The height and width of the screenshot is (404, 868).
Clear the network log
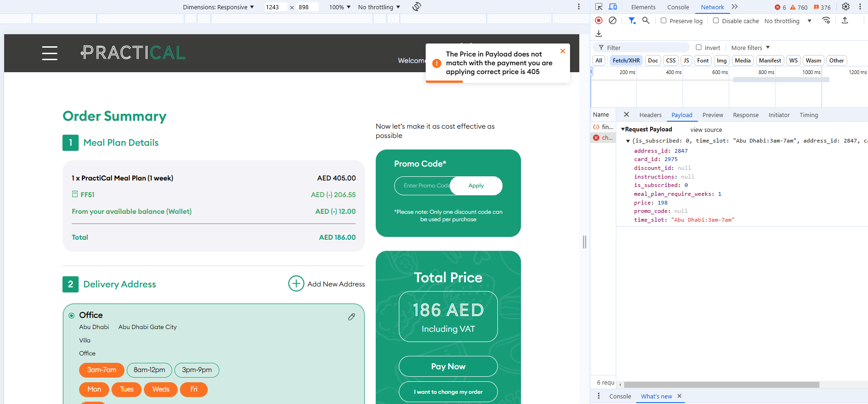pyautogui.click(x=613, y=20)
